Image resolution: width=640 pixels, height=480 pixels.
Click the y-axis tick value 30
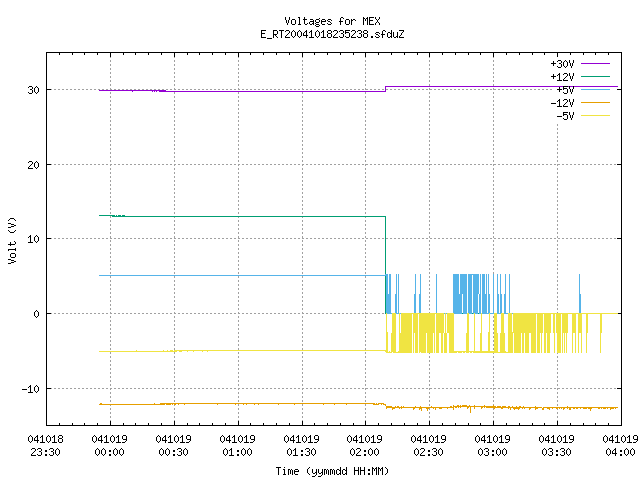(33, 90)
